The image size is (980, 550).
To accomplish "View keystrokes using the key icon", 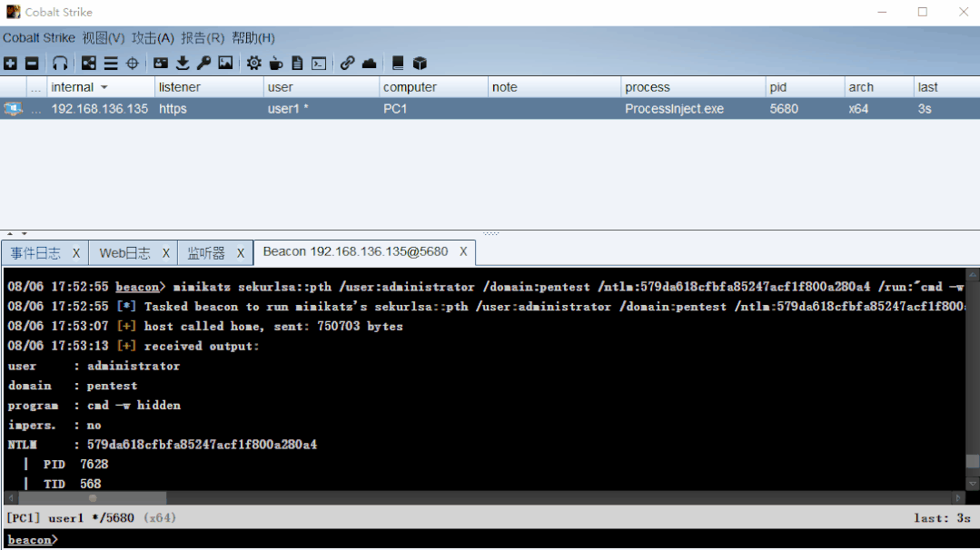I will click(x=203, y=63).
